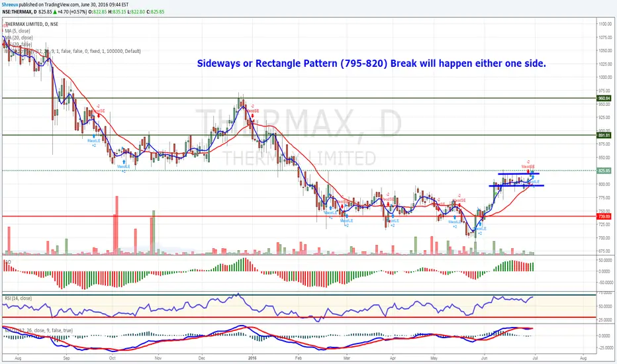Click the L:822.80 low value
This screenshot has width=617, height=364.
coord(136,12)
